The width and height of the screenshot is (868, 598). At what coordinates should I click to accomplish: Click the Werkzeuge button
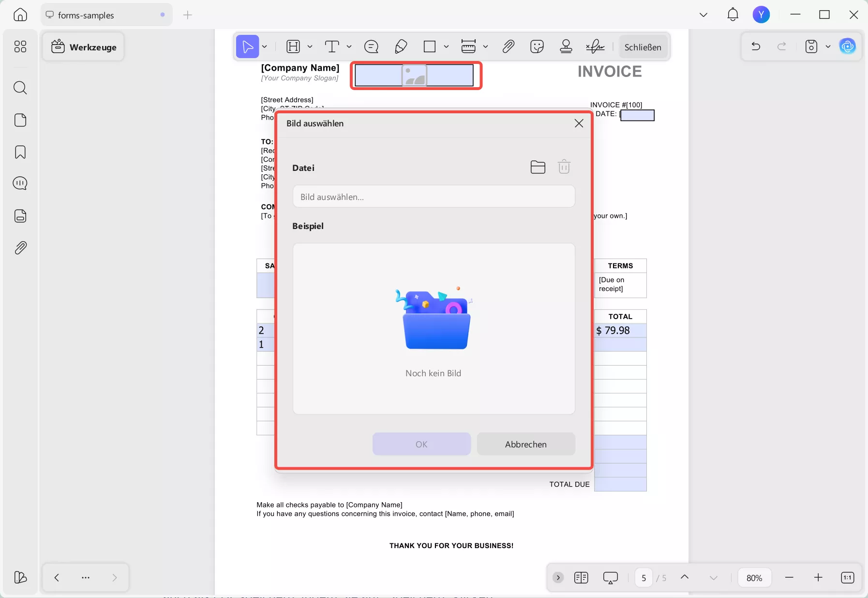point(83,46)
